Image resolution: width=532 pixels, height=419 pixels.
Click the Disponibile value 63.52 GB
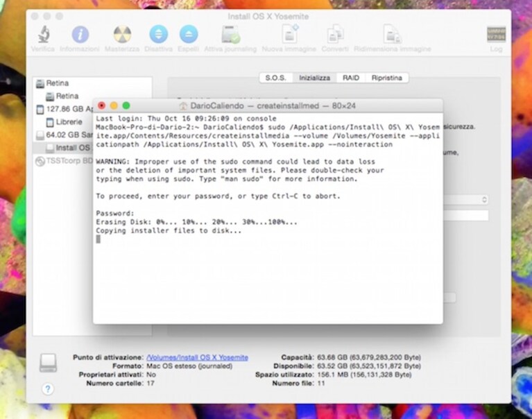click(x=369, y=366)
